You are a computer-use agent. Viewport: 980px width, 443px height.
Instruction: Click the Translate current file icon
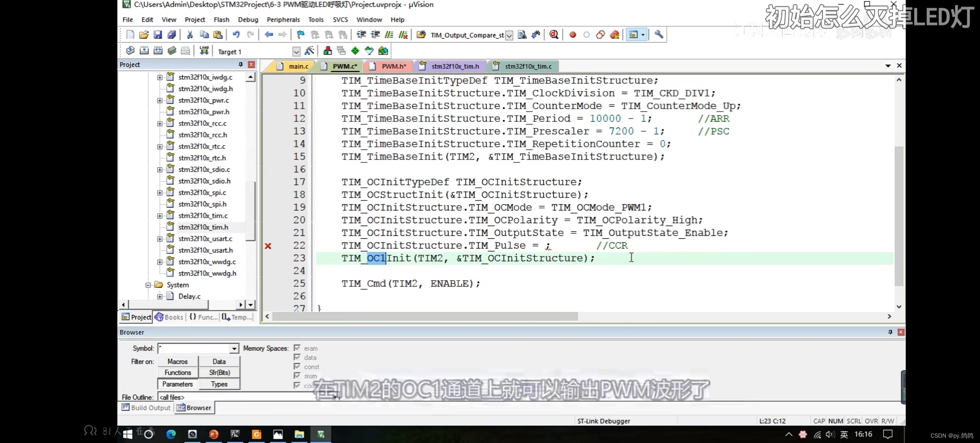130,51
